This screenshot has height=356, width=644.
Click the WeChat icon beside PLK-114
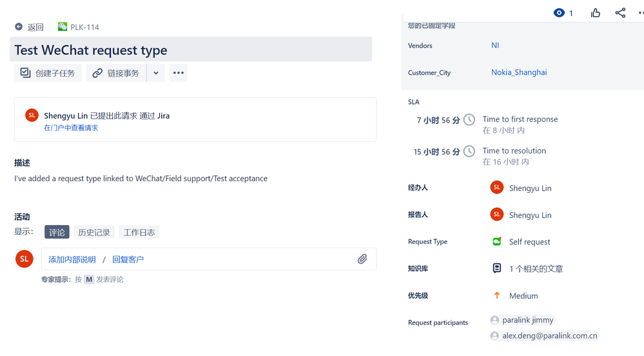63,26
